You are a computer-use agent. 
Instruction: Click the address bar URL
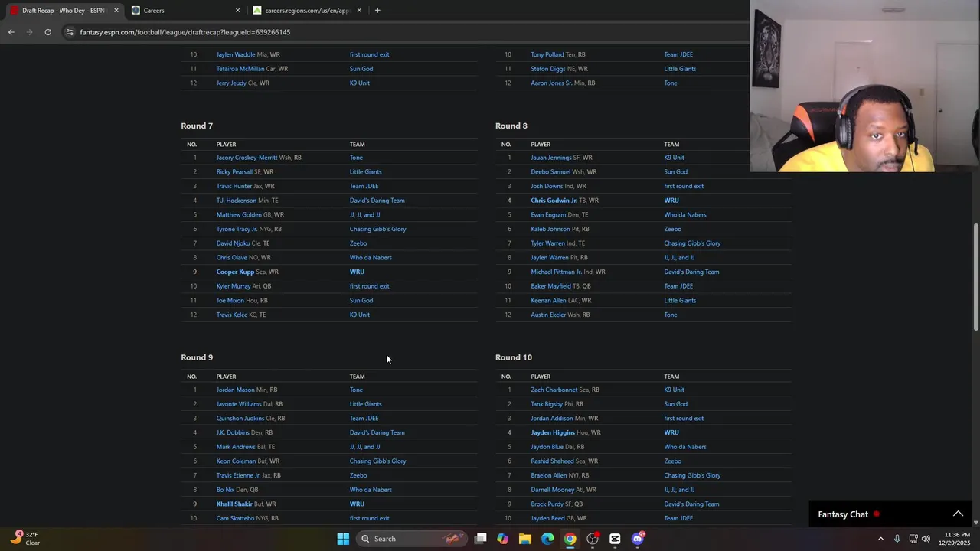[185, 32]
